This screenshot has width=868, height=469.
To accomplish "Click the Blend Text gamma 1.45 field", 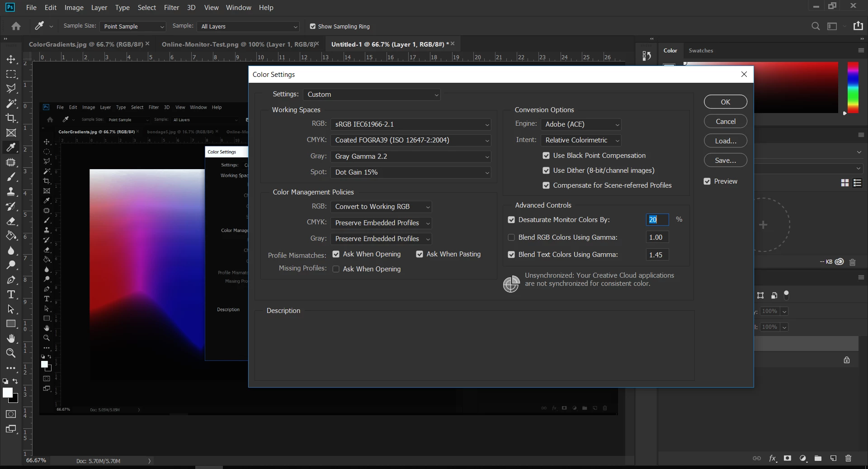I will pos(657,255).
